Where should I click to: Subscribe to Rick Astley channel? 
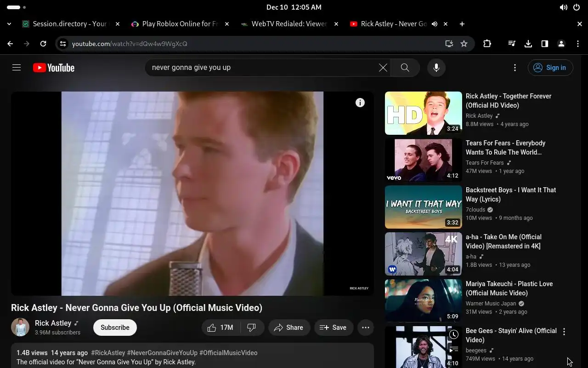pyautogui.click(x=115, y=328)
